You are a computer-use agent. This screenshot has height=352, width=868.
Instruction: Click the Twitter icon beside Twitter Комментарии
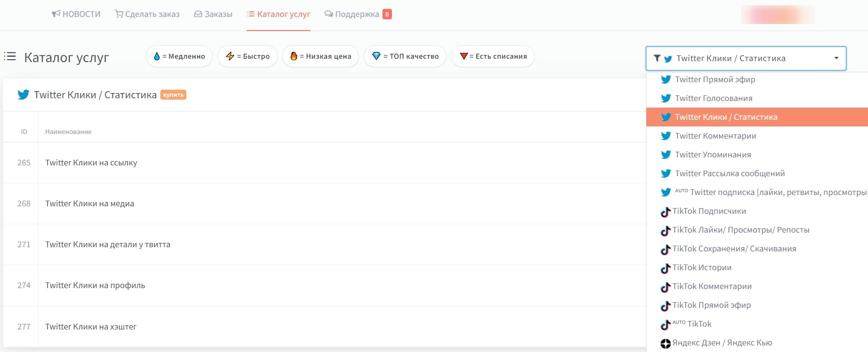click(x=666, y=136)
